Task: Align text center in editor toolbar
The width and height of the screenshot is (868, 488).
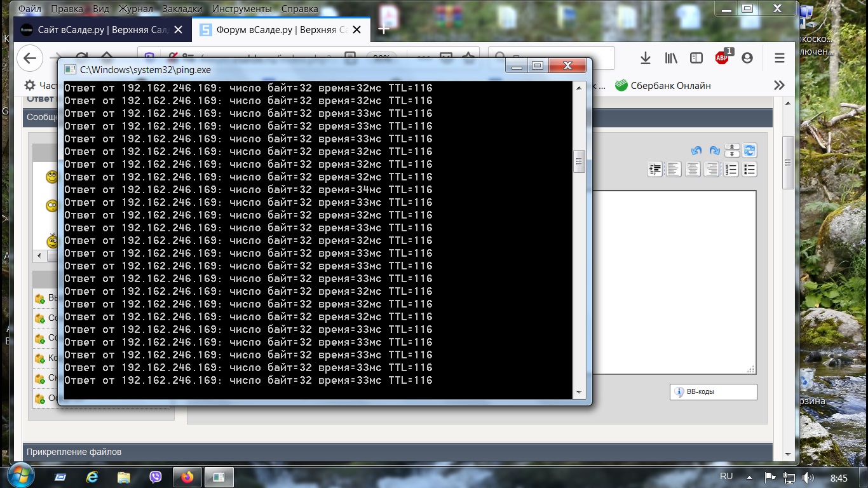Action: pos(693,170)
